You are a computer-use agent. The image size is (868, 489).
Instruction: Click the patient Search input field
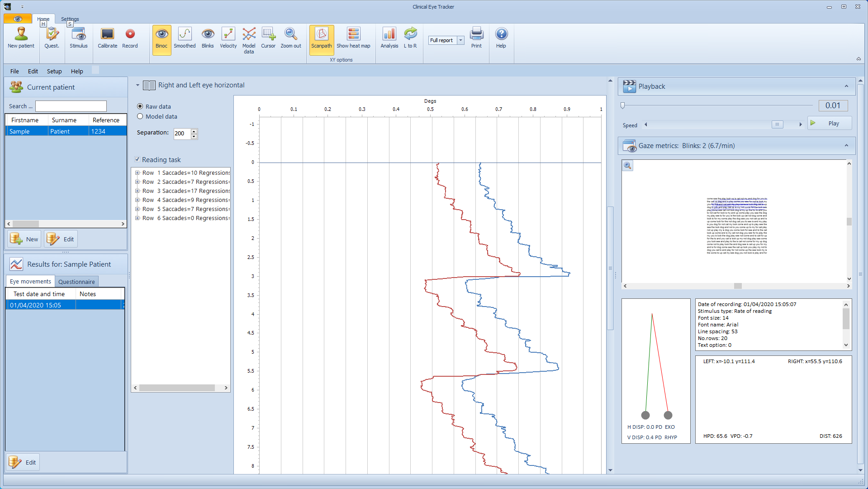(71, 106)
